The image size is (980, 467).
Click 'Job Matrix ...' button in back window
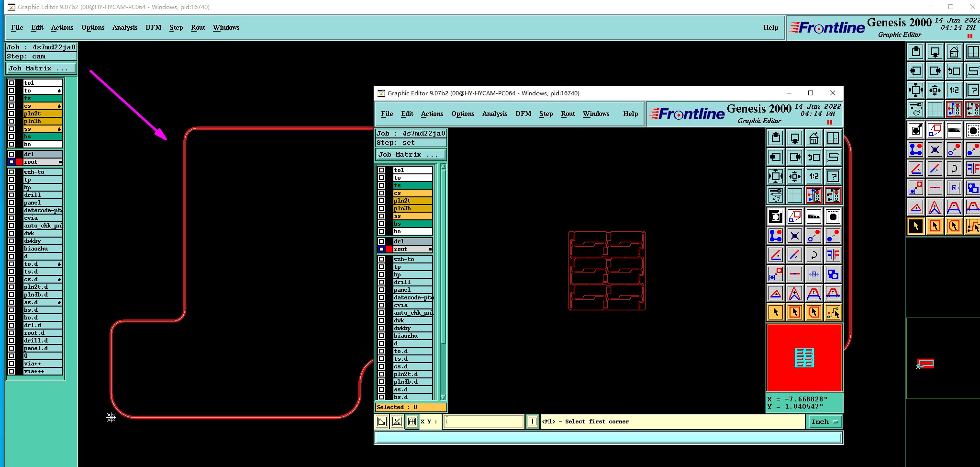(41, 68)
